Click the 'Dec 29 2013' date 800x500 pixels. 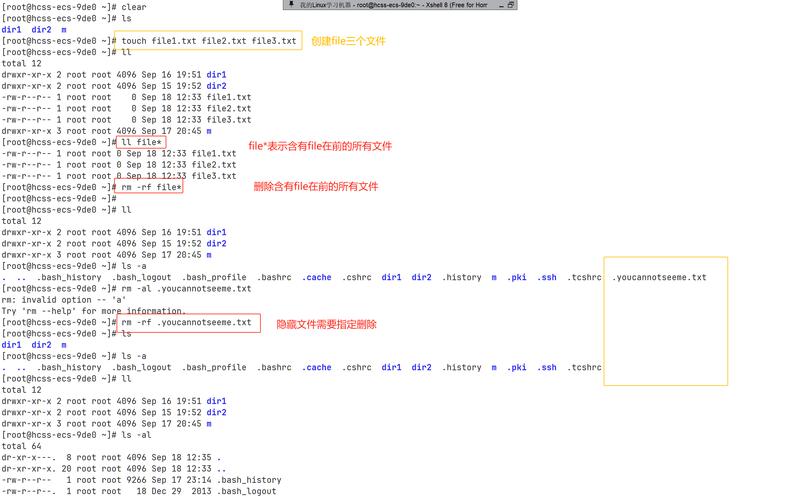coord(179,491)
